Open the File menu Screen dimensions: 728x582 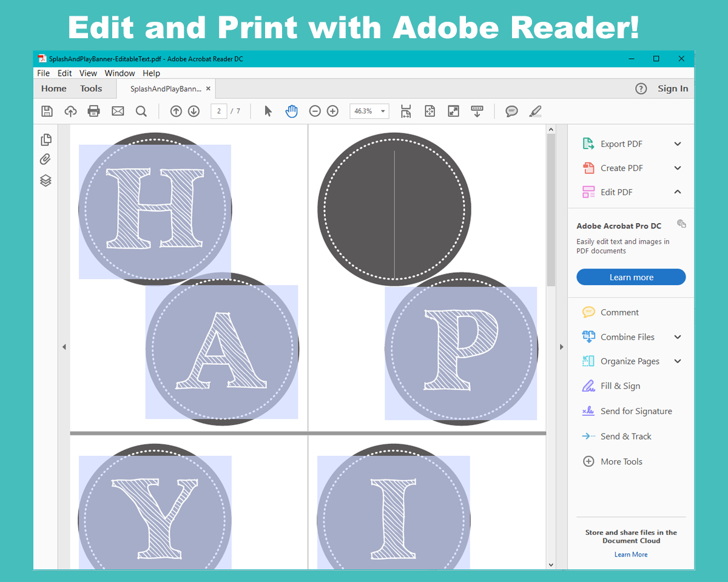44,73
